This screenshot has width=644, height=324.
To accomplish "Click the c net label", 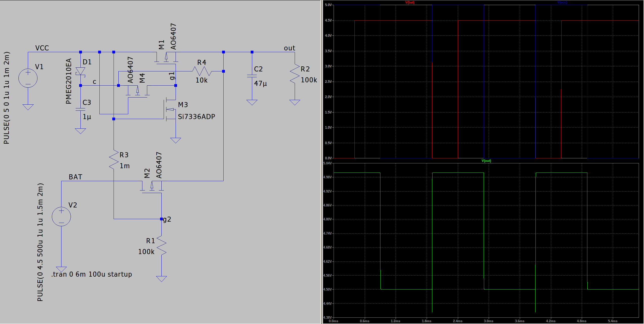I will (x=94, y=82).
